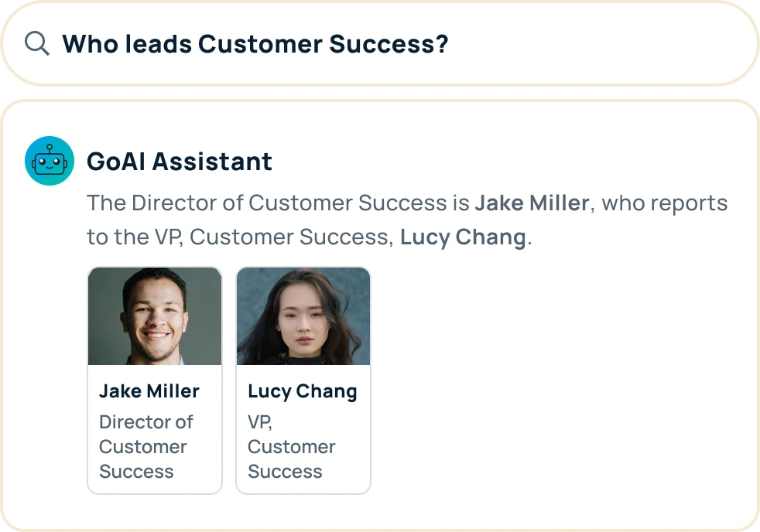The image size is (760, 532).
Task: Click 'Director of Customer Success' title on card
Action: click(146, 446)
